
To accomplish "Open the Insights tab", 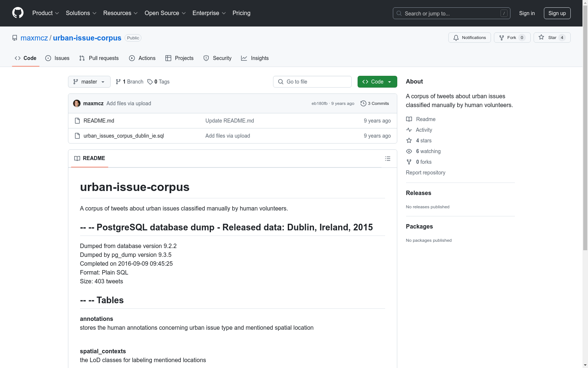I will 255,58.
